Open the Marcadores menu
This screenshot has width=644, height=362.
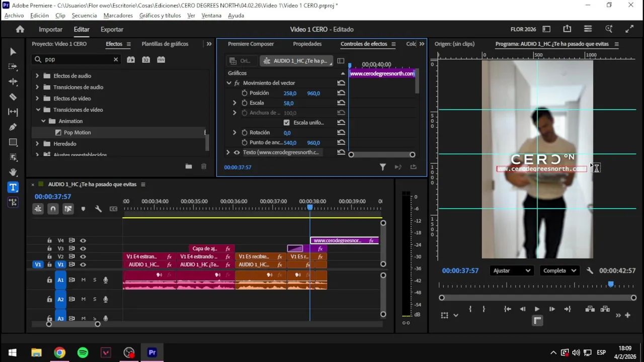point(118,16)
